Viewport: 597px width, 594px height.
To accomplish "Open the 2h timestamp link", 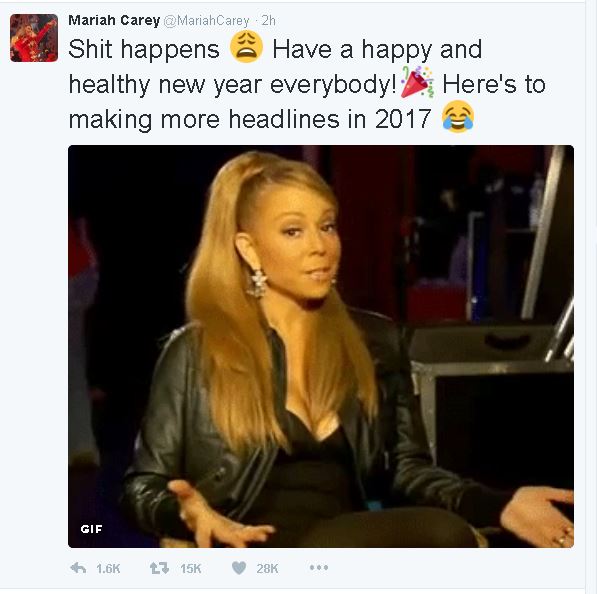I will [x=268, y=21].
